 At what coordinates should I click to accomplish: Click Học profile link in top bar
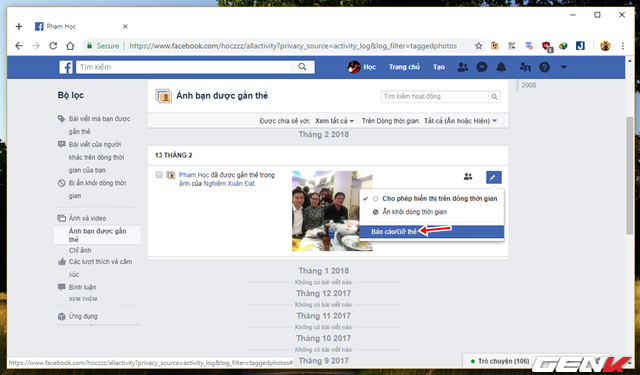point(362,67)
